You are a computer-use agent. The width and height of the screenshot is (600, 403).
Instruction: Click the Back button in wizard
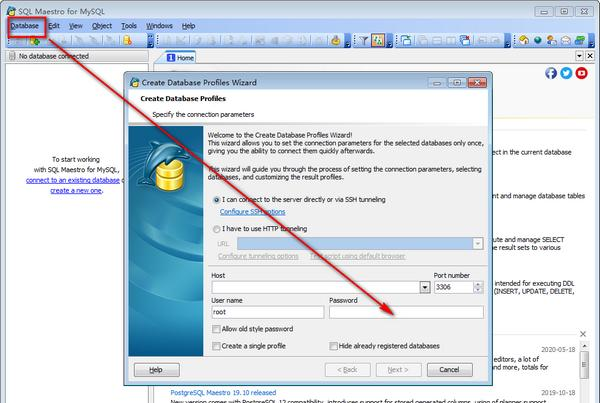pyautogui.click(x=347, y=370)
